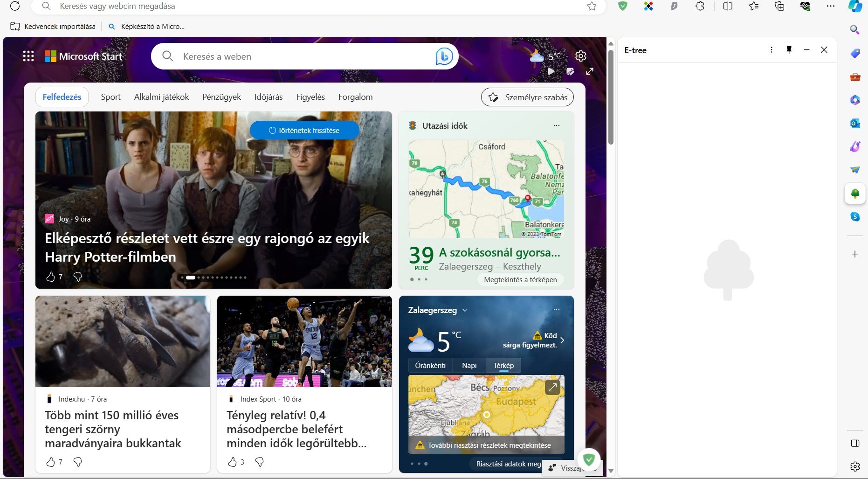Click the Copilot icon in the toolbar
868x479 pixels.
pos(855,6)
